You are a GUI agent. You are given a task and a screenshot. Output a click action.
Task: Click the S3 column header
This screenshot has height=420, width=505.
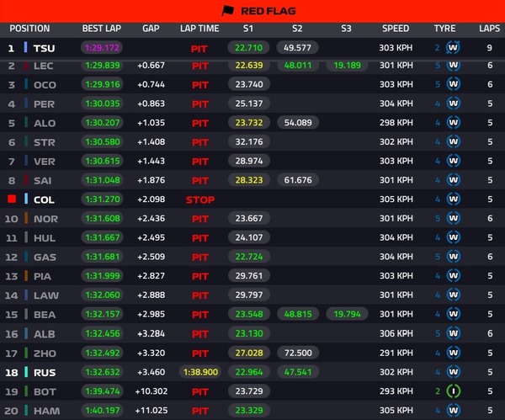click(x=346, y=29)
